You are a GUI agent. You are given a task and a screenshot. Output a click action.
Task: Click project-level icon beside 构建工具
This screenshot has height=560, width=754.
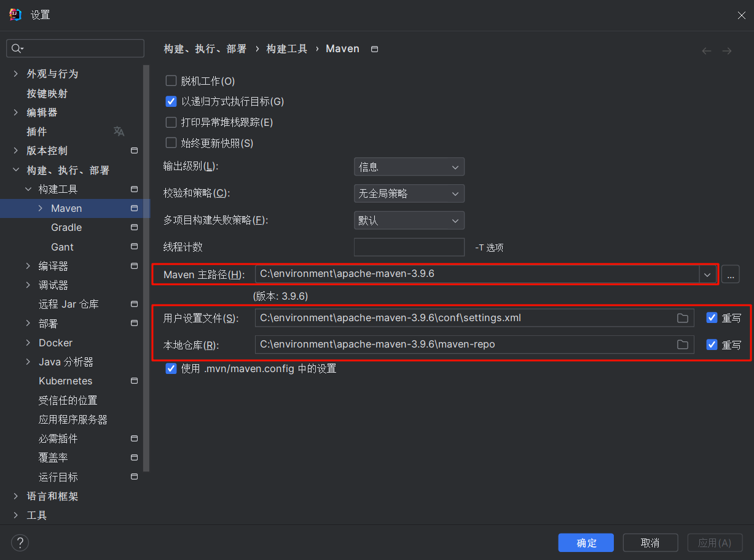pos(134,189)
